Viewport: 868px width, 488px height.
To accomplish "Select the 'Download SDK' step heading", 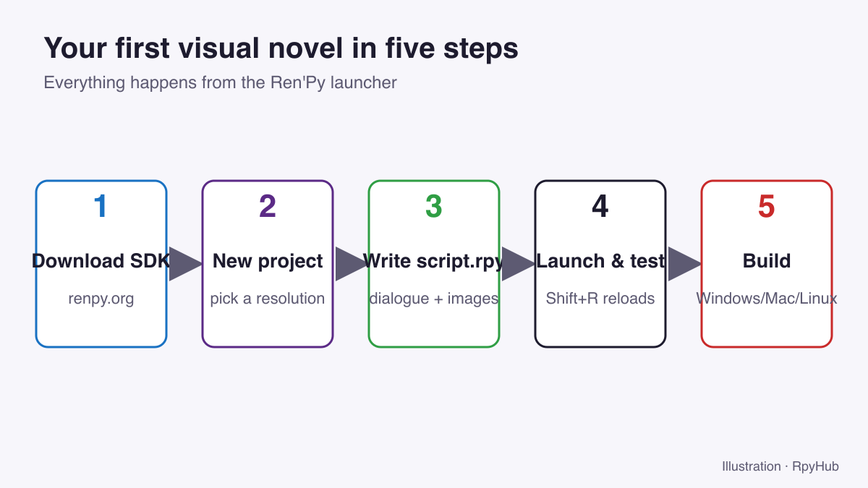I will (101, 261).
